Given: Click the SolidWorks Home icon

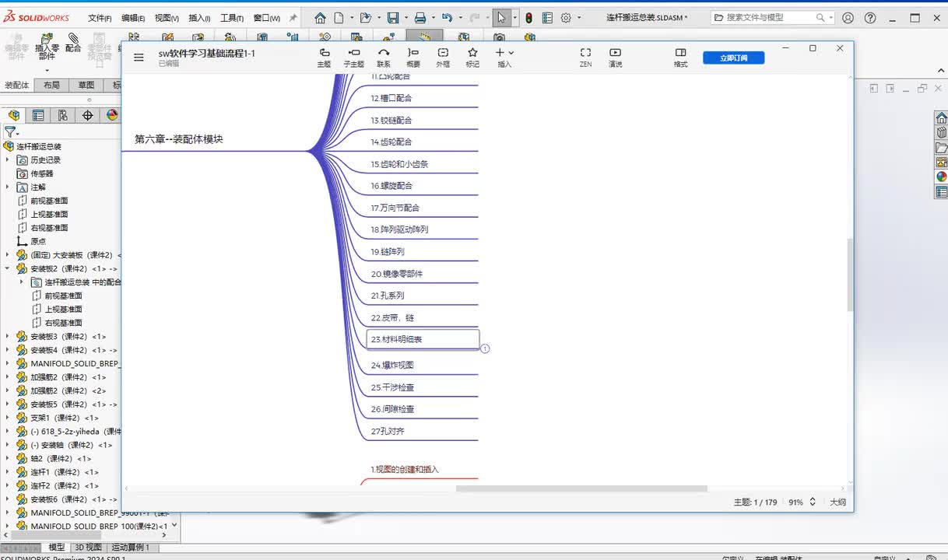Looking at the screenshot, I should click(321, 17).
